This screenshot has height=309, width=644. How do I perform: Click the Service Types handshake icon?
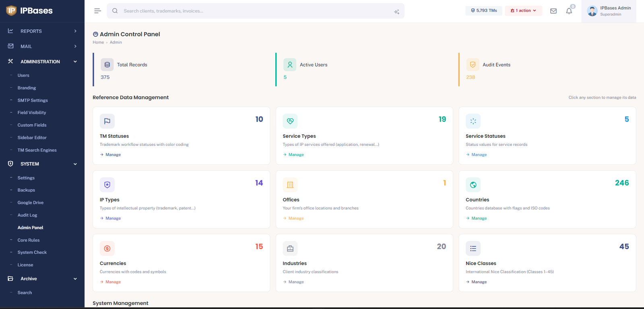(290, 121)
